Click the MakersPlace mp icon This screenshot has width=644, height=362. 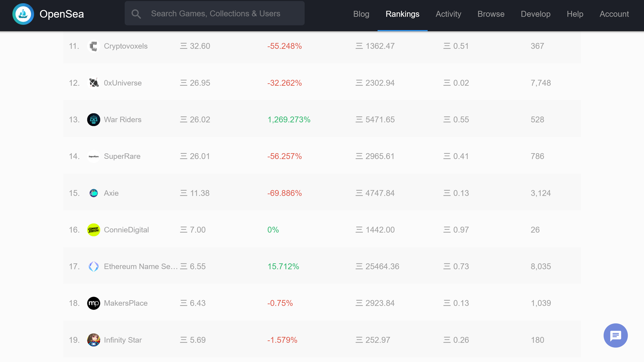pyautogui.click(x=93, y=303)
